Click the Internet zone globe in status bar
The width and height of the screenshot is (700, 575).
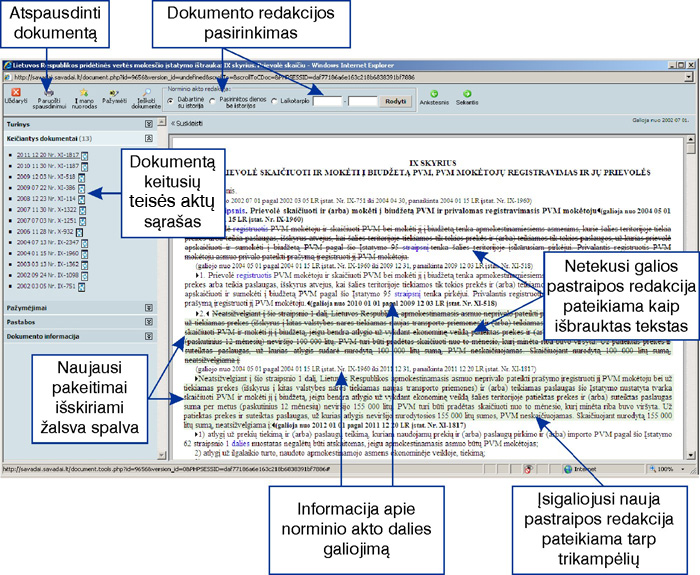pos(568,469)
